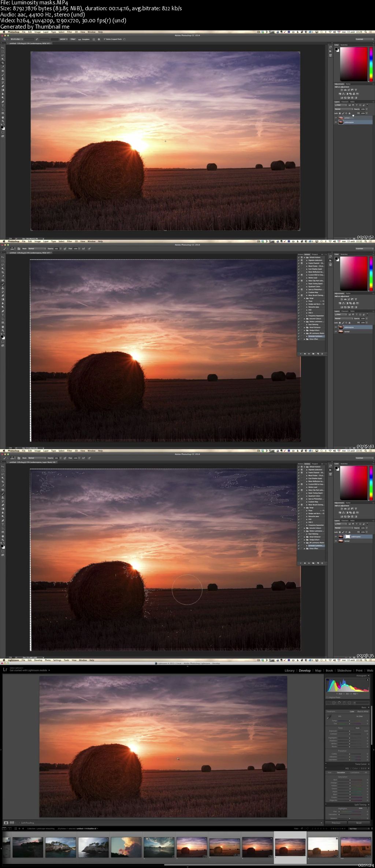Toggle Orton Effect set checkmark in second frame
375x868 pixels.
tap(299, 339)
